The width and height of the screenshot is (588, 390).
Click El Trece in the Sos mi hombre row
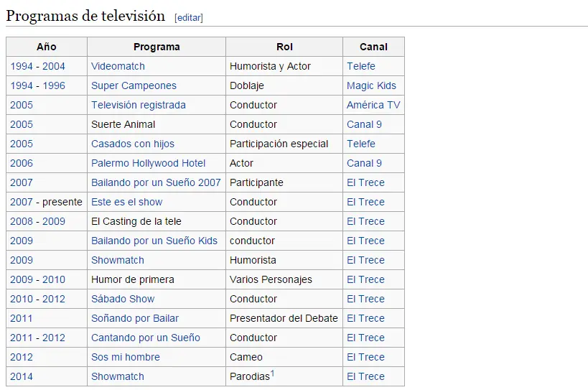[365, 358]
